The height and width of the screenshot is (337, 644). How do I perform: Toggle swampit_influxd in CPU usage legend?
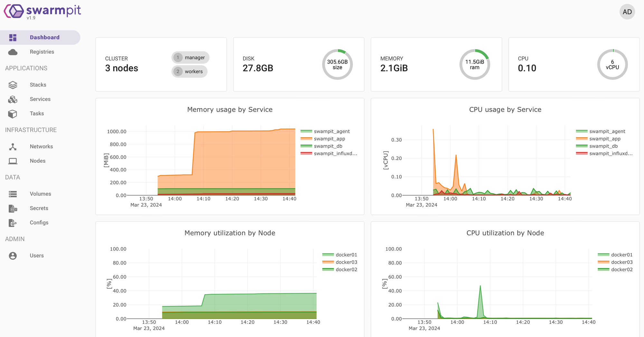pos(604,154)
